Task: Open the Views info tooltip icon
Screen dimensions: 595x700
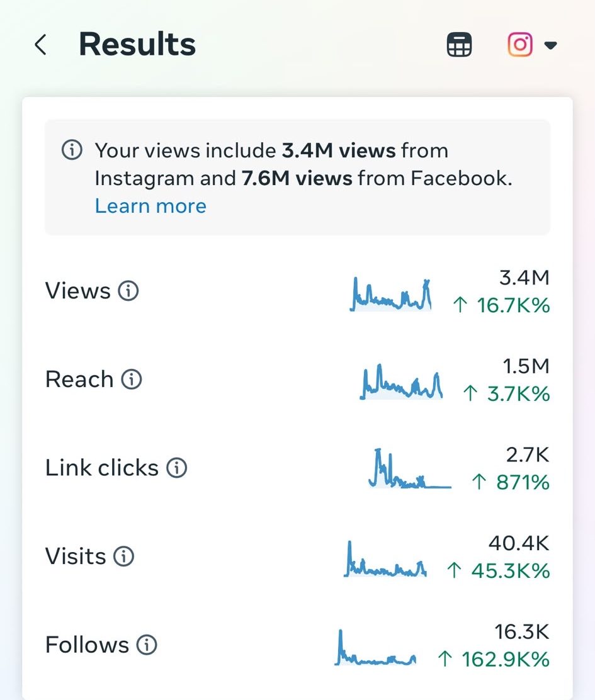Action: [128, 291]
